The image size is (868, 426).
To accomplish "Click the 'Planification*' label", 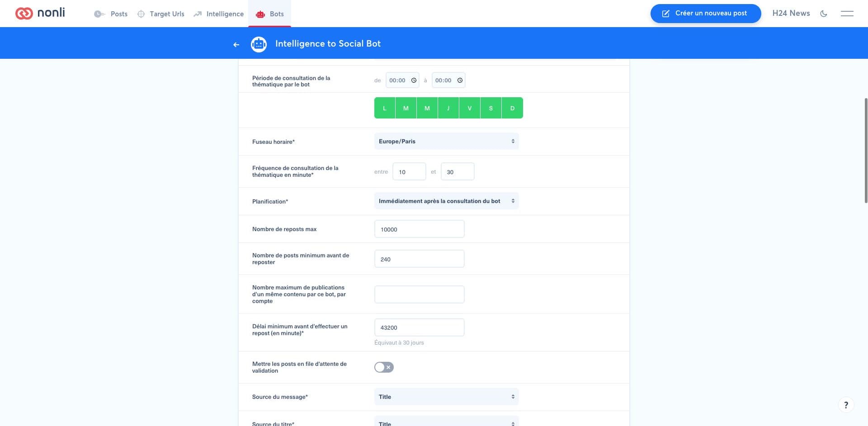I will (x=270, y=201).
